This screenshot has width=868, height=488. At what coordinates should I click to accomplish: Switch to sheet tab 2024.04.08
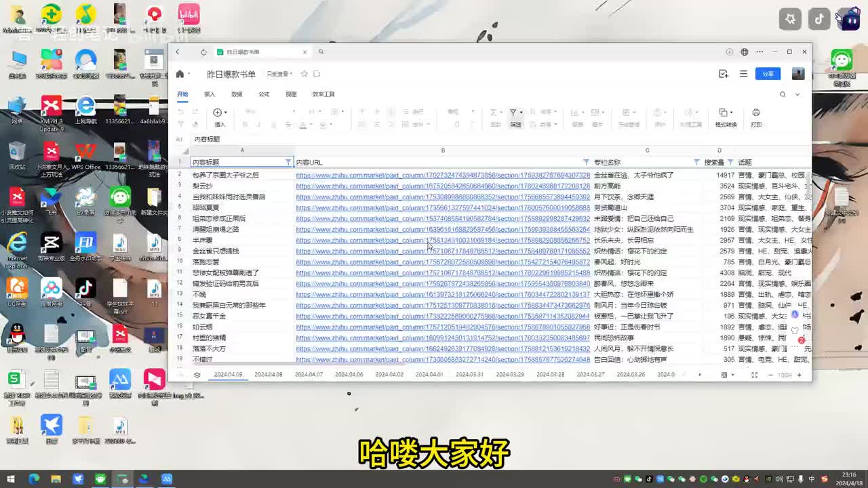[269, 375]
